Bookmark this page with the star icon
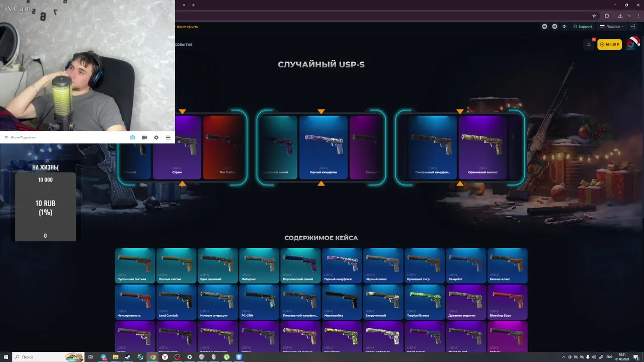This screenshot has width=644, height=362. (594, 16)
